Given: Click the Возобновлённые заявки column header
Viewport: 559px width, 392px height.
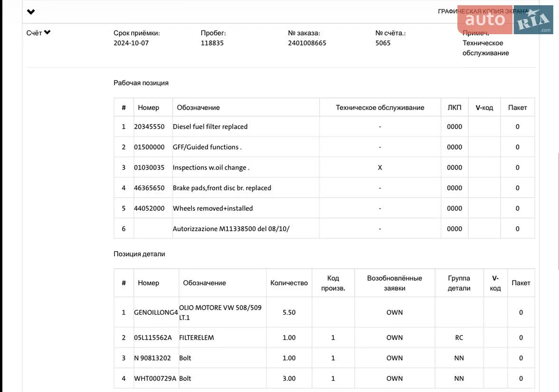Looking at the screenshot, I should [395, 283].
